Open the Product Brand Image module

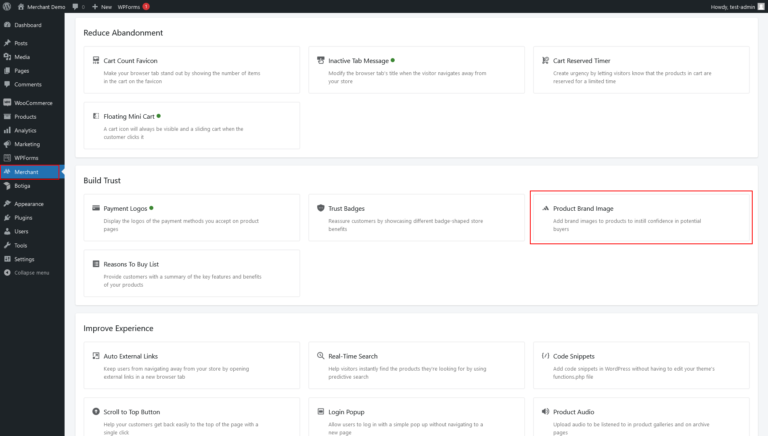[641, 218]
